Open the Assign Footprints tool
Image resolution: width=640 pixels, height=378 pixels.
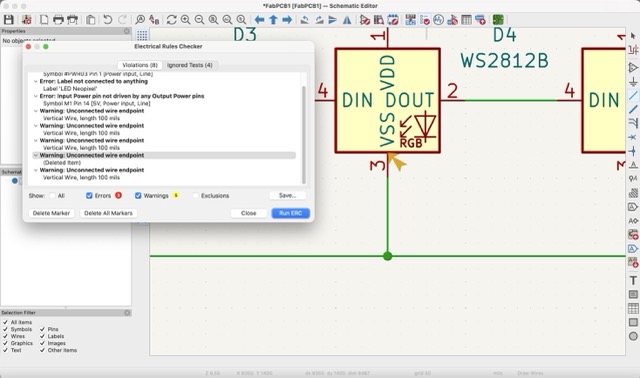(452, 20)
